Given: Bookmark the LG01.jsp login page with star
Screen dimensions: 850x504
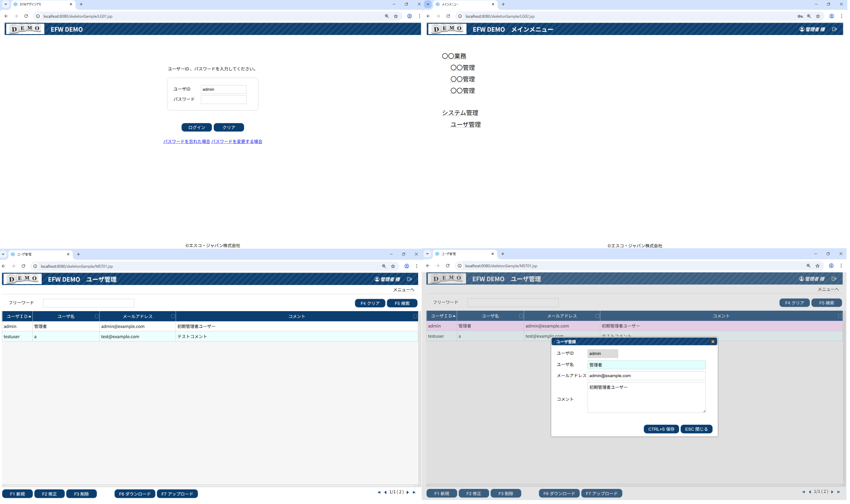Looking at the screenshot, I should tap(396, 16).
